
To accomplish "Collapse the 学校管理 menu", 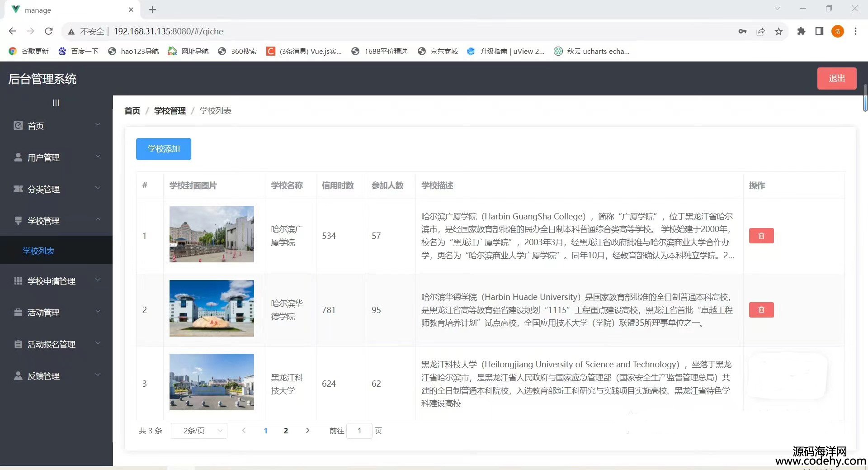I will pos(98,220).
